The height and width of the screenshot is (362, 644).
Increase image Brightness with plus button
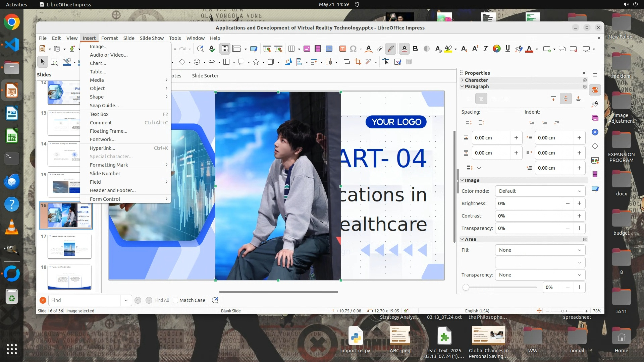pyautogui.click(x=579, y=203)
